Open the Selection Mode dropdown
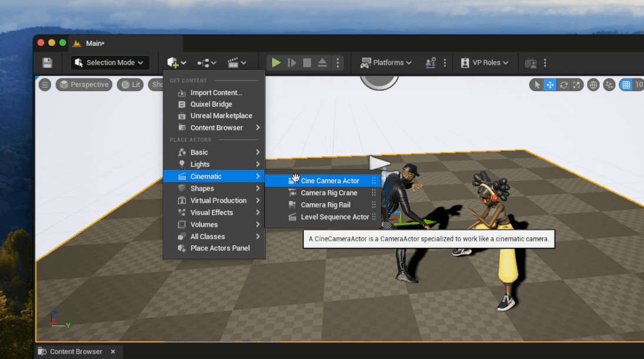 point(110,63)
